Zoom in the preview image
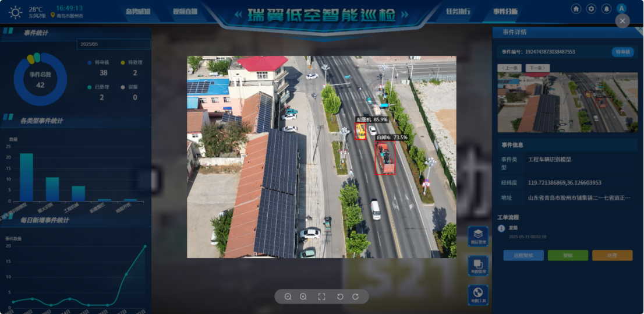 pos(303,297)
